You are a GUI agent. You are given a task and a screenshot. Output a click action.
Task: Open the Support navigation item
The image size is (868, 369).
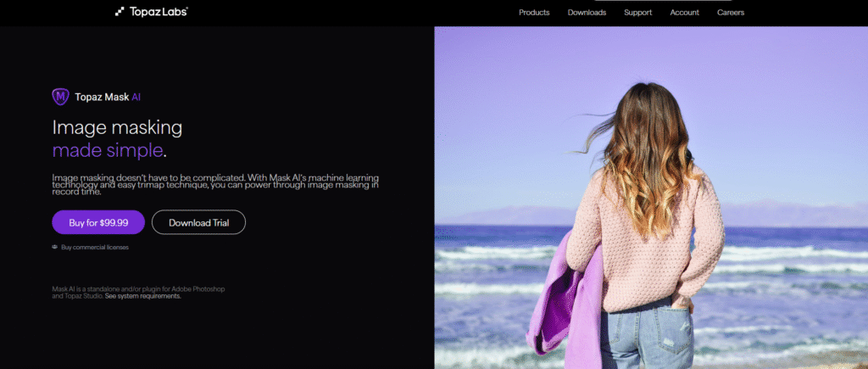coord(637,13)
